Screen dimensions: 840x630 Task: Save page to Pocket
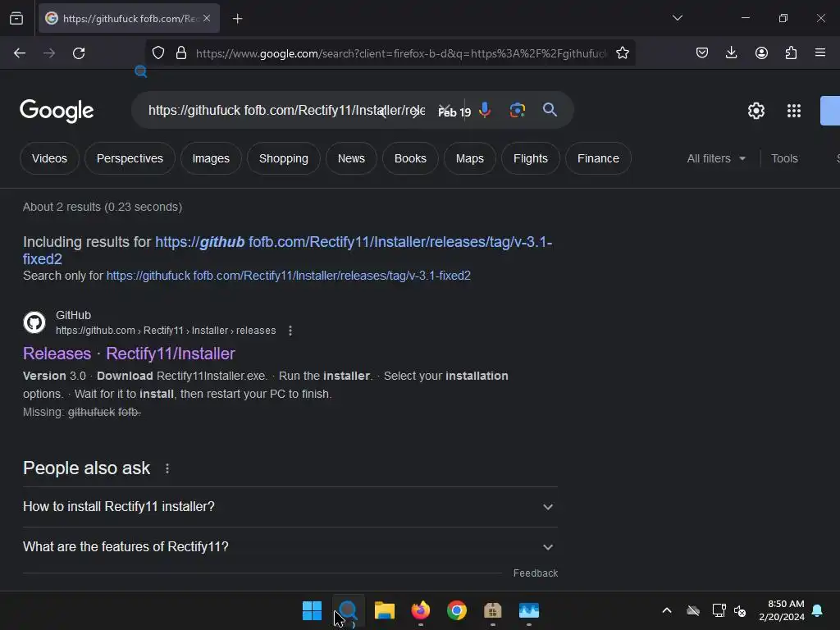tap(702, 52)
